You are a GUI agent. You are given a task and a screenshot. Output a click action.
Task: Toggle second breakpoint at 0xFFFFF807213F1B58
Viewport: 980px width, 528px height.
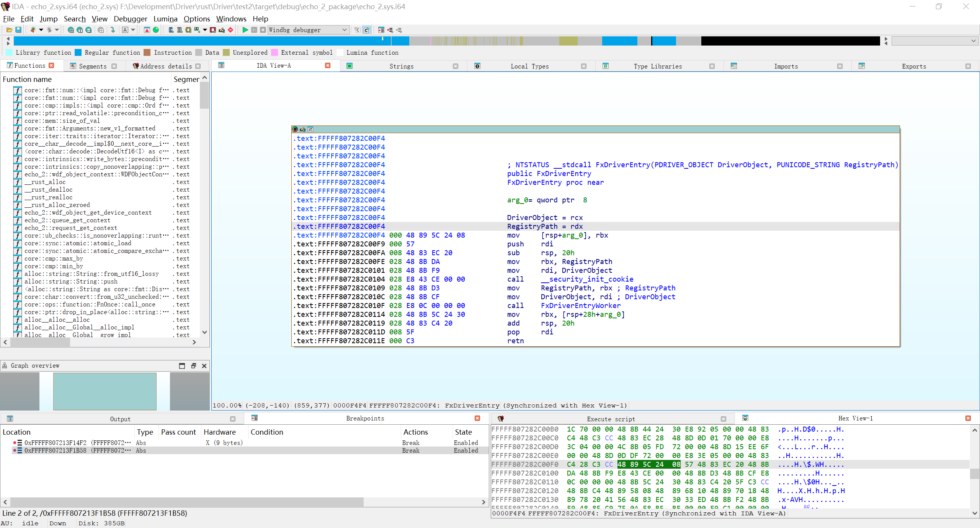(x=15, y=450)
